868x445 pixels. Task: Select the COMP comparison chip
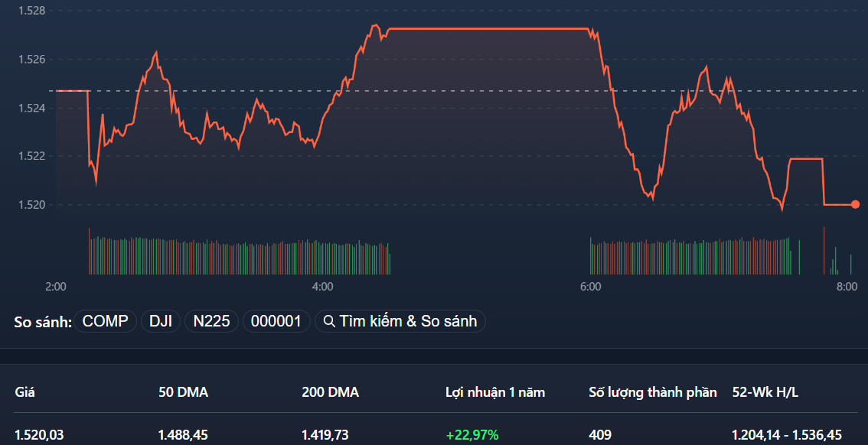tap(105, 321)
